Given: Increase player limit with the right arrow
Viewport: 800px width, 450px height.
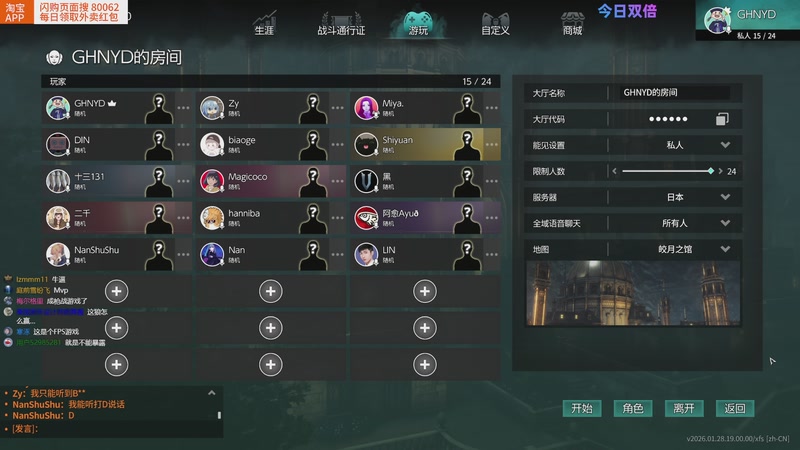Looking at the screenshot, I should (x=720, y=171).
